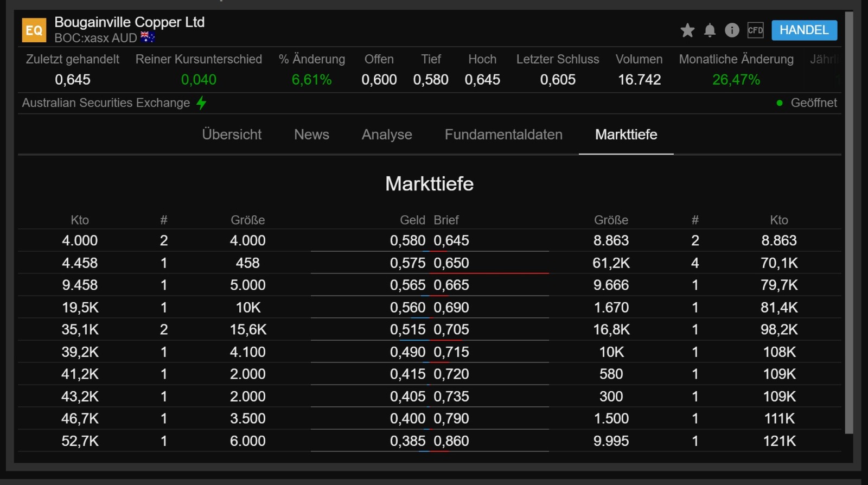Viewport: 868px width, 485px height.
Task: Click cumulative ask total 121K
Action: tap(780, 441)
